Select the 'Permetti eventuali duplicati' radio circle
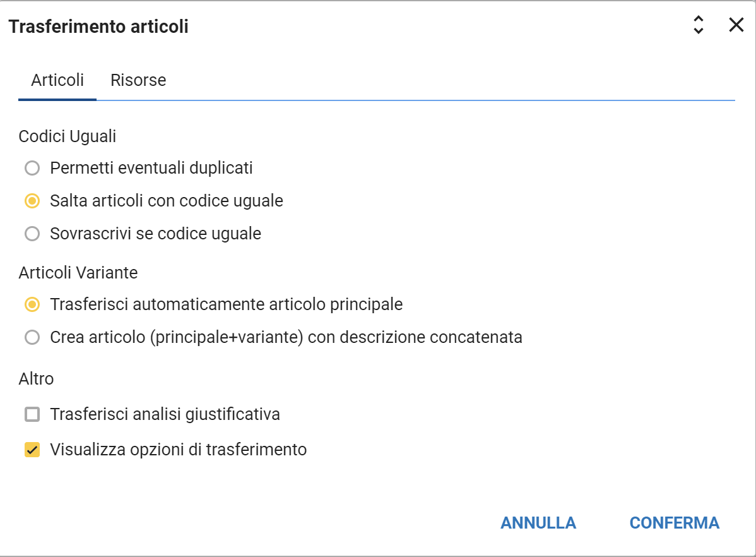This screenshot has width=756, height=557. point(32,169)
